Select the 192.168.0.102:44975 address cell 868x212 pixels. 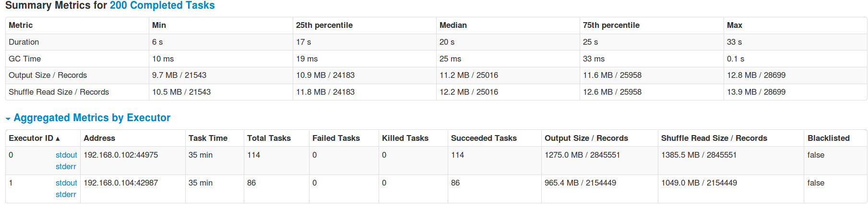[121, 155]
